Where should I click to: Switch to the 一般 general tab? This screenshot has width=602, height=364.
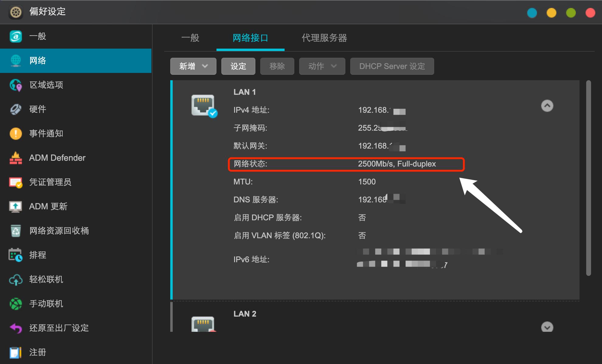click(190, 38)
